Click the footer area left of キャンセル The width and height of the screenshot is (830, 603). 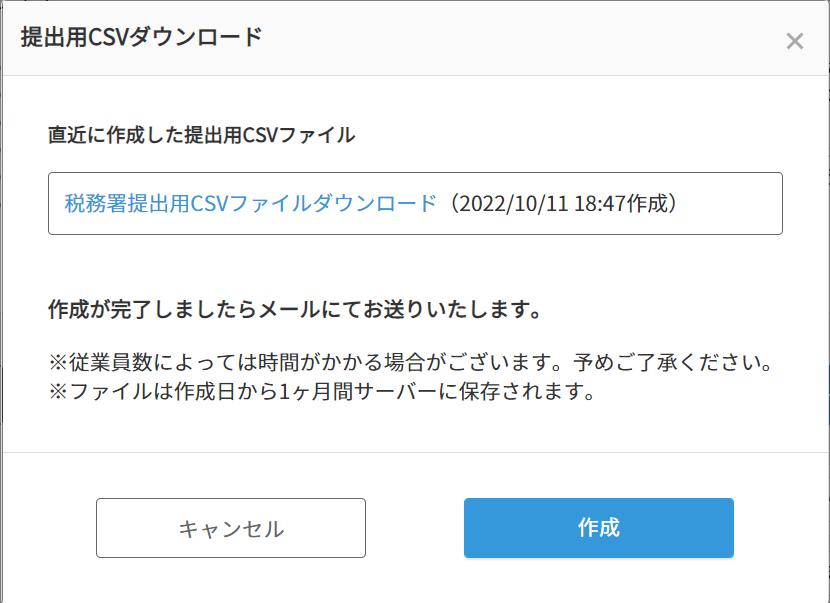tap(50, 528)
